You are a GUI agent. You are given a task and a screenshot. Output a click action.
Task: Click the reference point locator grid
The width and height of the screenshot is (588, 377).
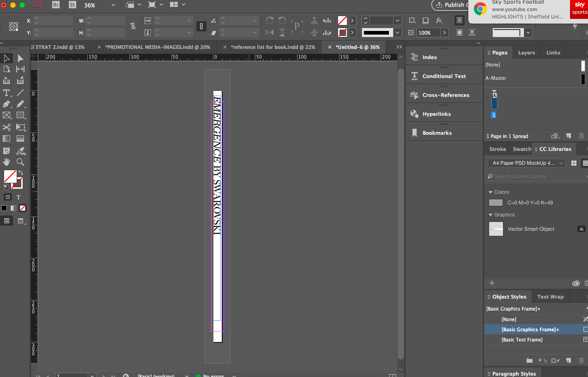coord(13,26)
